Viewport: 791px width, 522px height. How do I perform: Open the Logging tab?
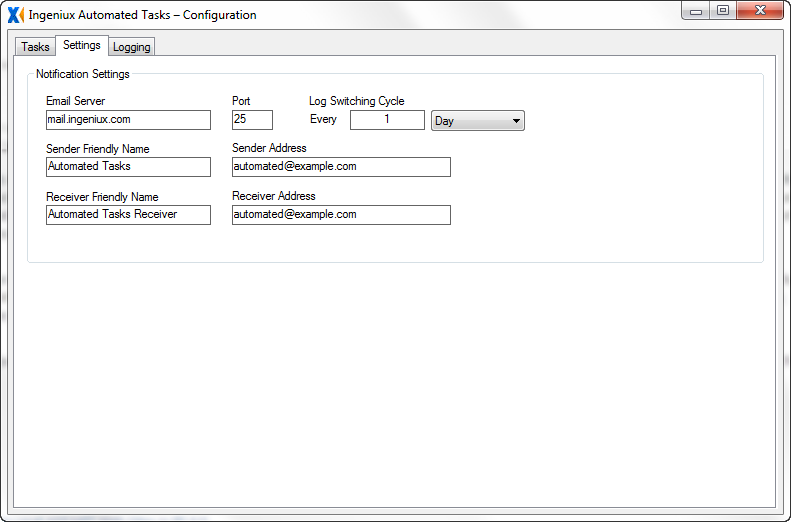coord(132,47)
